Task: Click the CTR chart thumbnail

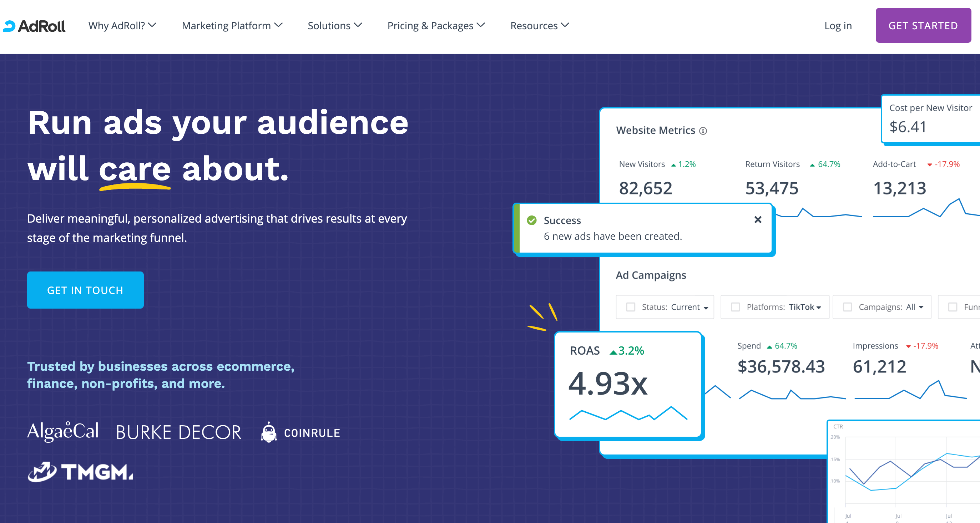Action: click(904, 472)
